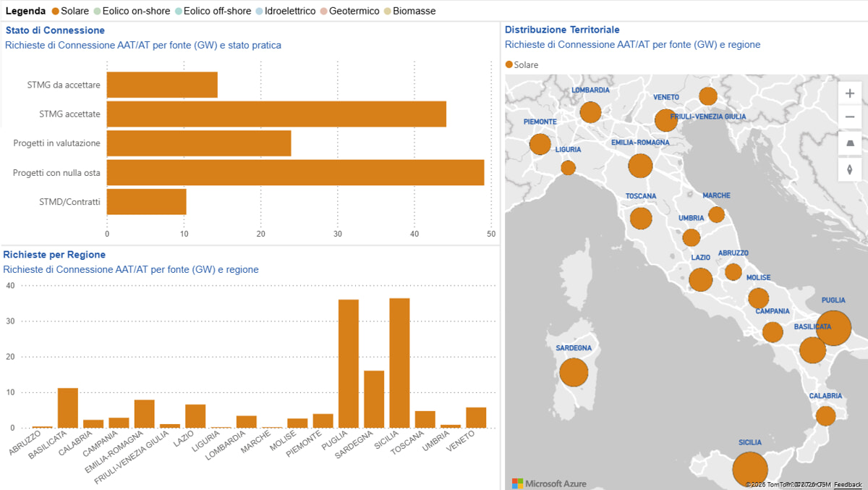Filter by Idroelettrico in the legend
The height and width of the screenshot is (490, 868).
tap(286, 11)
